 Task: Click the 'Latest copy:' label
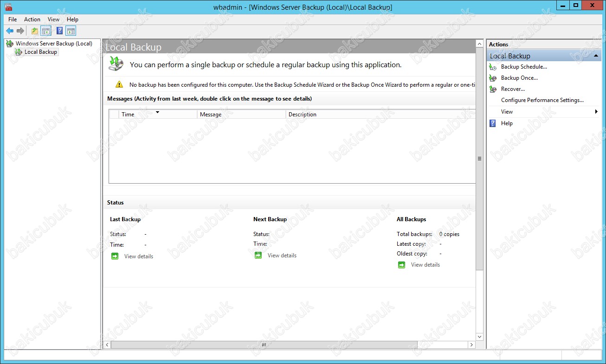[x=411, y=244]
